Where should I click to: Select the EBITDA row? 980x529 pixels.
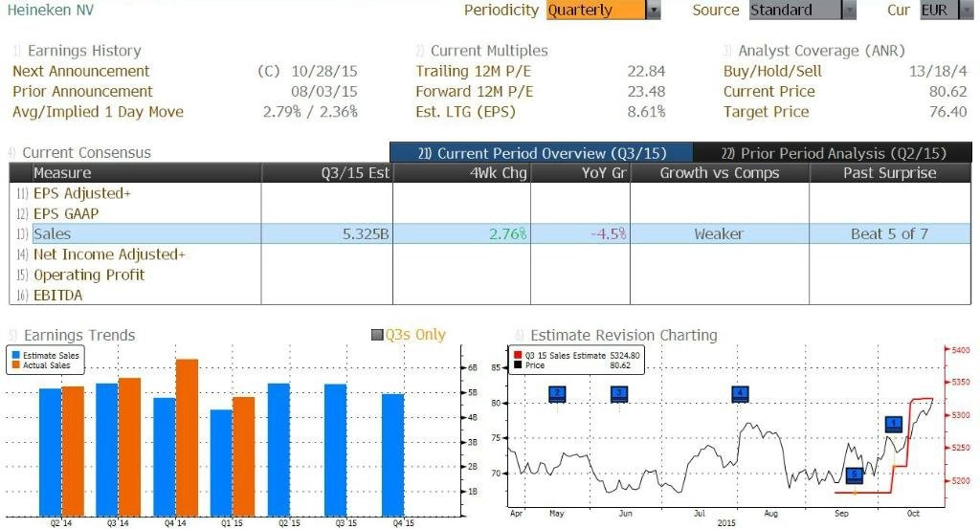pyautogui.click(x=490, y=295)
